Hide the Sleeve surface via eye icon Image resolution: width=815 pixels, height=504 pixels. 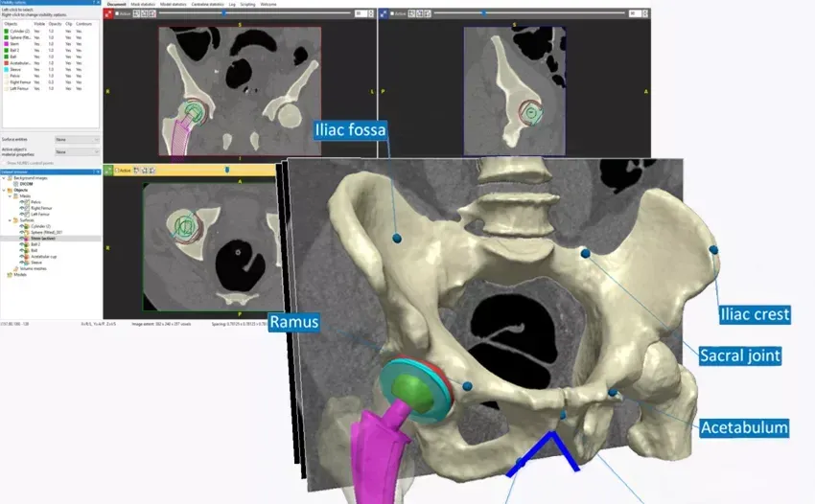point(22,263)
